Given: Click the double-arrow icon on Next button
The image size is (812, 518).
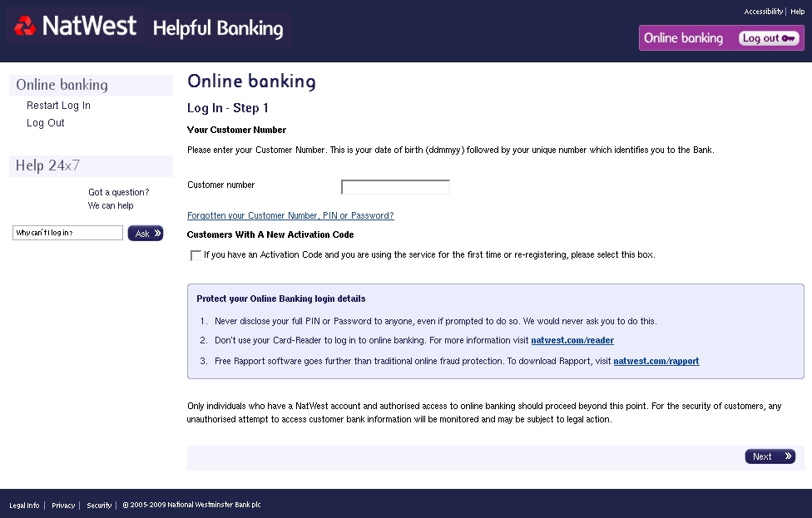Looking at the screenshot, I should pos(788,456).
